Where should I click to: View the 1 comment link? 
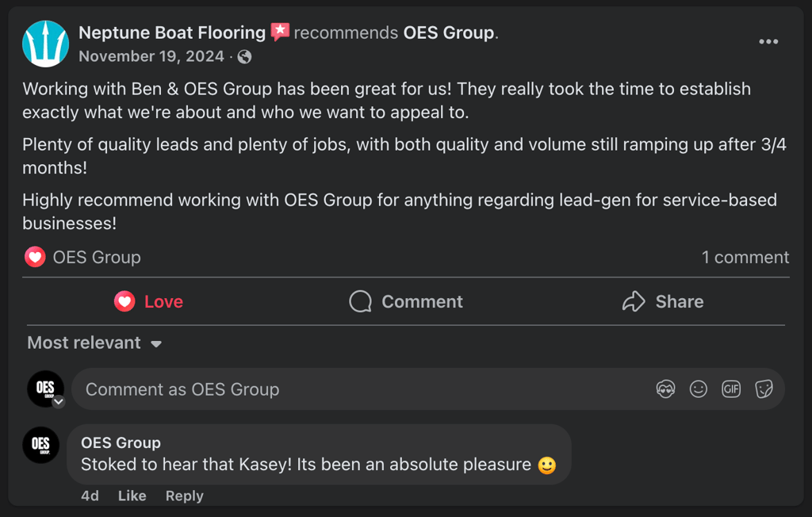pyautogui.click(x=745, y=257)
